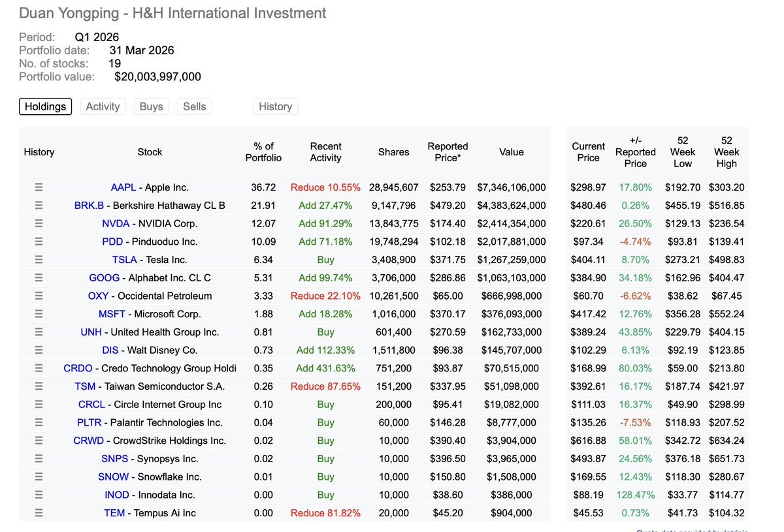Open history icon for CRWD row
Image resolution: width=784 pixels, height=532 pixels.
[x=39, y=441]
